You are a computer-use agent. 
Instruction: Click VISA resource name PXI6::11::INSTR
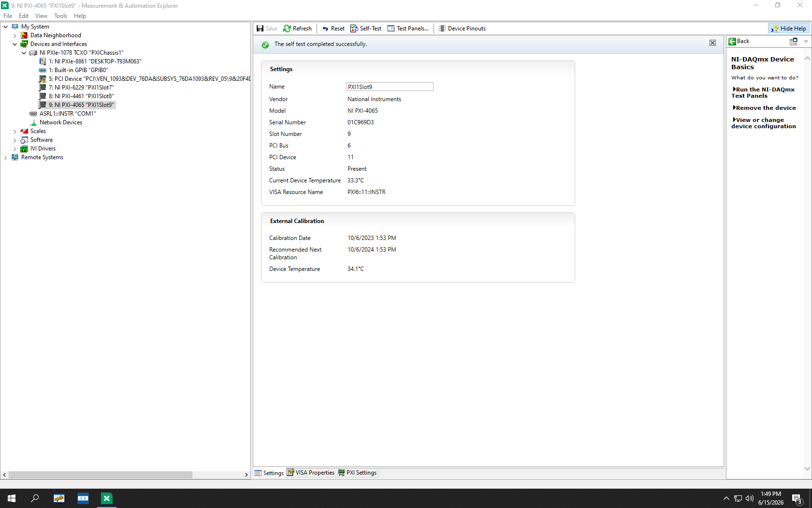tap(366, 192)
